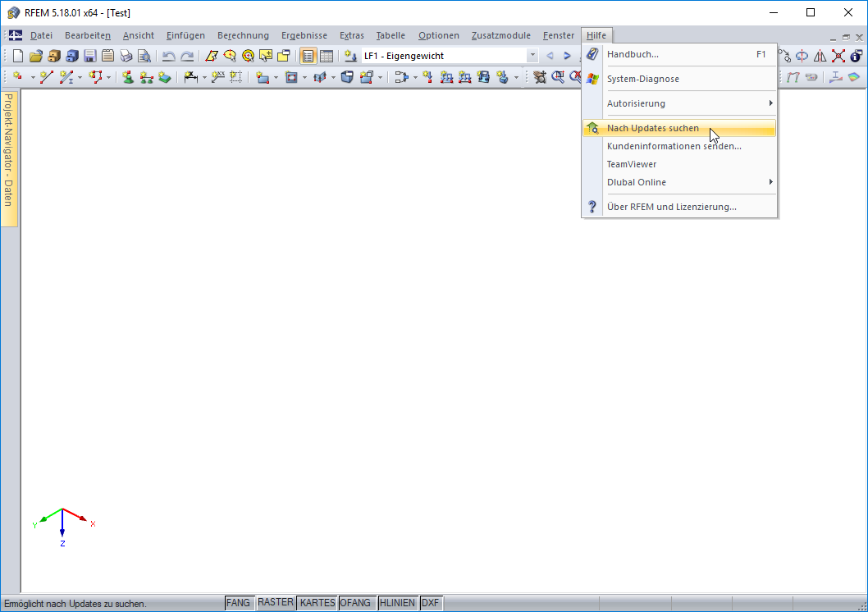This screenshot has height=612, width=868.
Task: Open the Datei menu
Action: (x=41, y=35)
